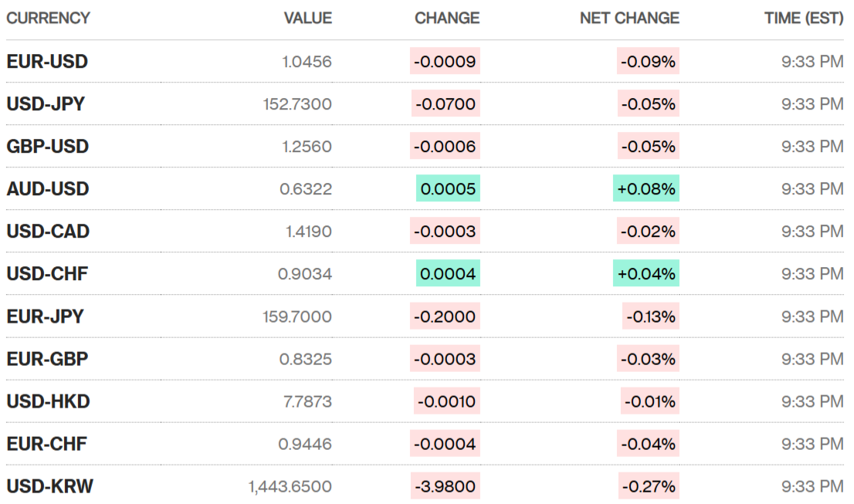This screenshot has width=854, height=504.
Task: Click the 1,443.6500 USD-KRW value cell
Action: pos(290,486)
